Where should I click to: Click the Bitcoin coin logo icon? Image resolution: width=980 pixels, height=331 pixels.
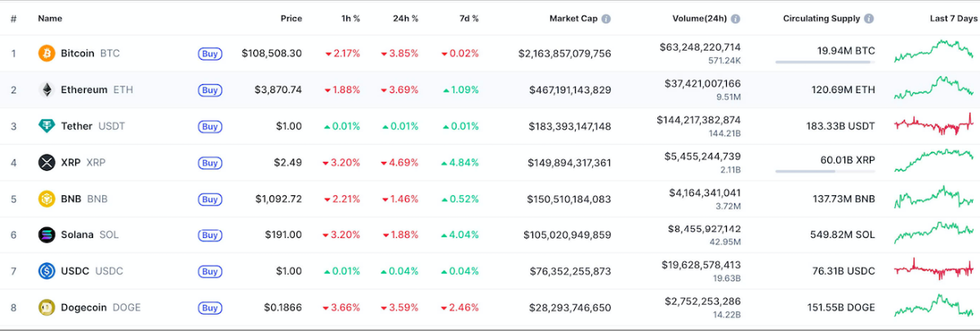tap(47, 53)
